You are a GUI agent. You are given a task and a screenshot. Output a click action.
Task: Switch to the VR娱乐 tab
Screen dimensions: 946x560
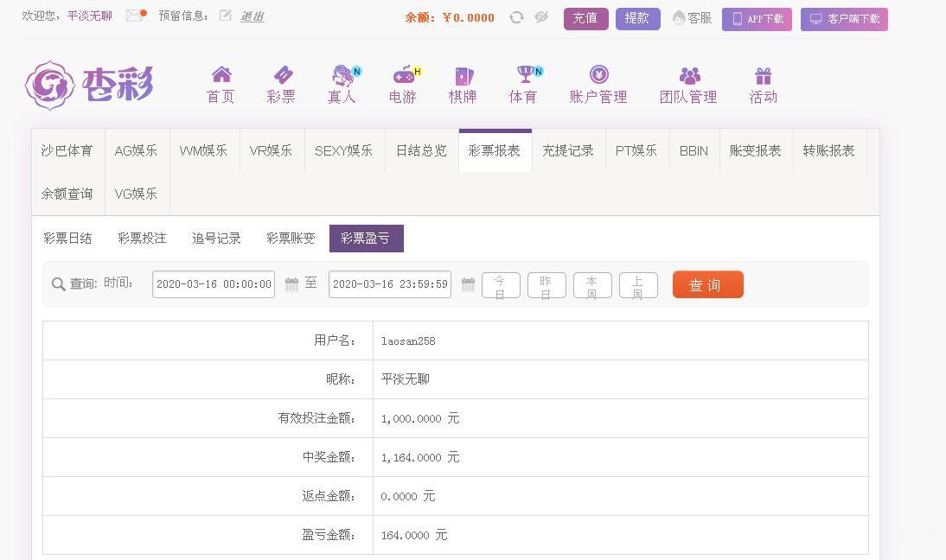(x=271, y=150)
